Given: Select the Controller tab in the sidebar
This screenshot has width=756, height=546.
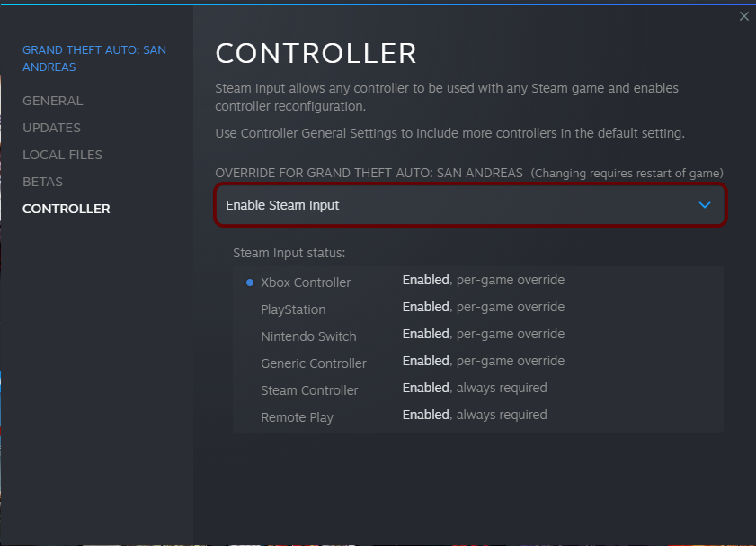Looking at the screenshot, I should pyautogui.click(x=66, y=209).
